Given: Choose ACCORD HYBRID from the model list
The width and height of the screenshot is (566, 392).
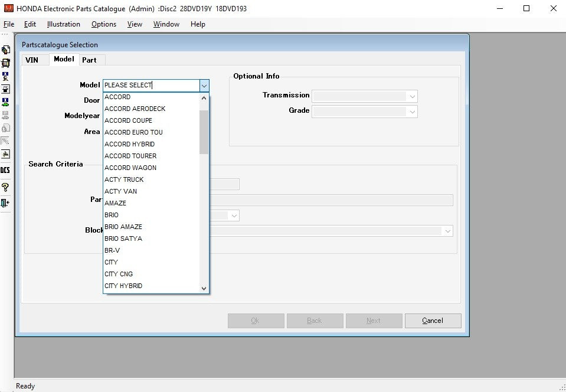Looking at the screenshot, I should (129, 144).
